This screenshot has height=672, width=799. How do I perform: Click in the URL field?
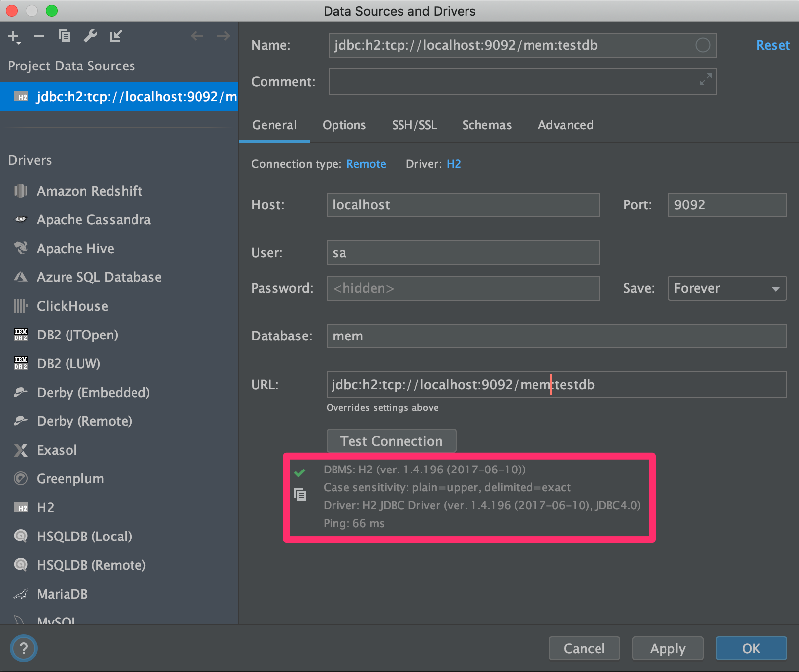tap(556, 385)
